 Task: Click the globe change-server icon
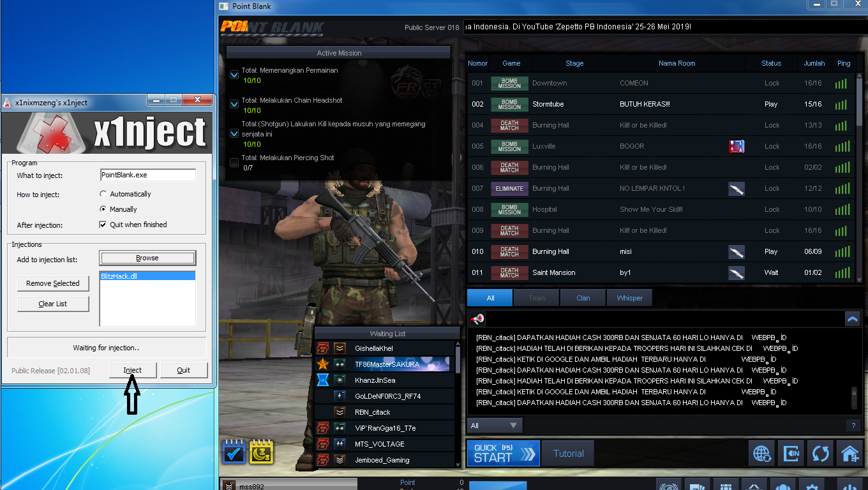pos(762,453)
